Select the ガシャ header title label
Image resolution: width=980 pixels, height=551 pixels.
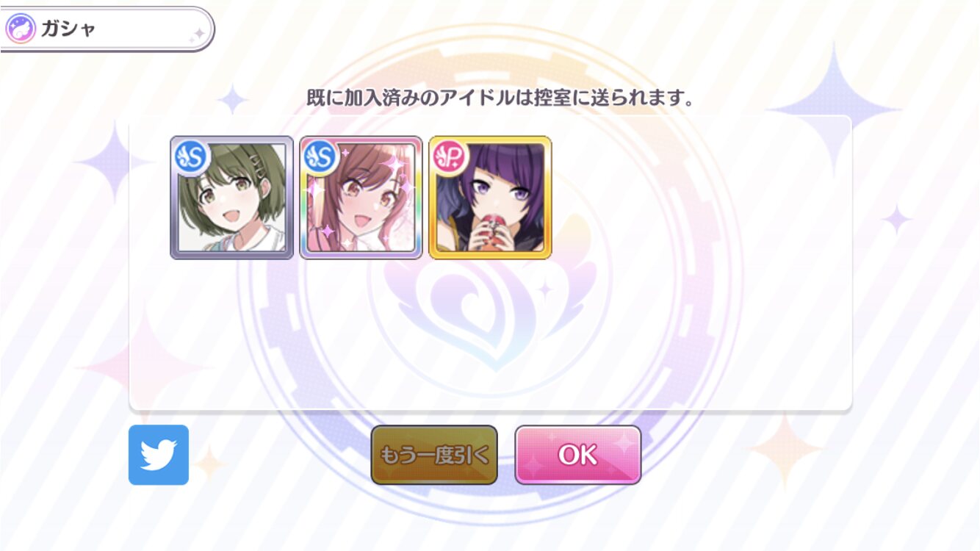(69, 30)
